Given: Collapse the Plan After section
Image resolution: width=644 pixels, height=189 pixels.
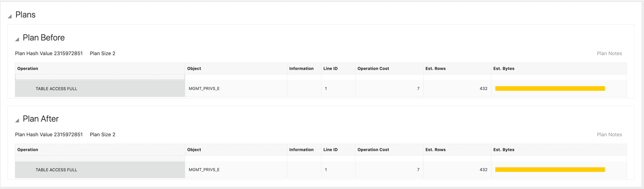Looking at the screenshot, I should click(17, 120).
